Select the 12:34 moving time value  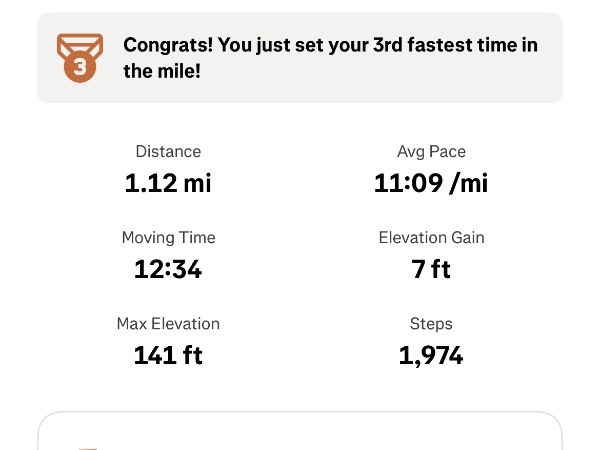168,269
